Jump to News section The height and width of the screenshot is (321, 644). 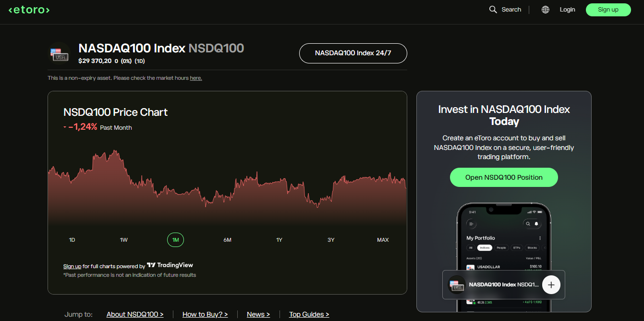pyautogui.click(x=258, y=314)
